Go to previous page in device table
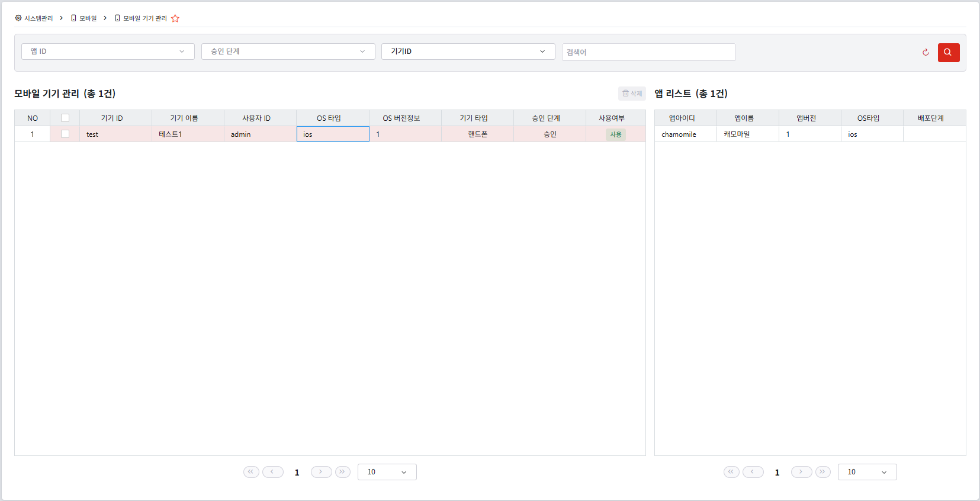This screenshot has height=501, width=980. tap(272, 472)
